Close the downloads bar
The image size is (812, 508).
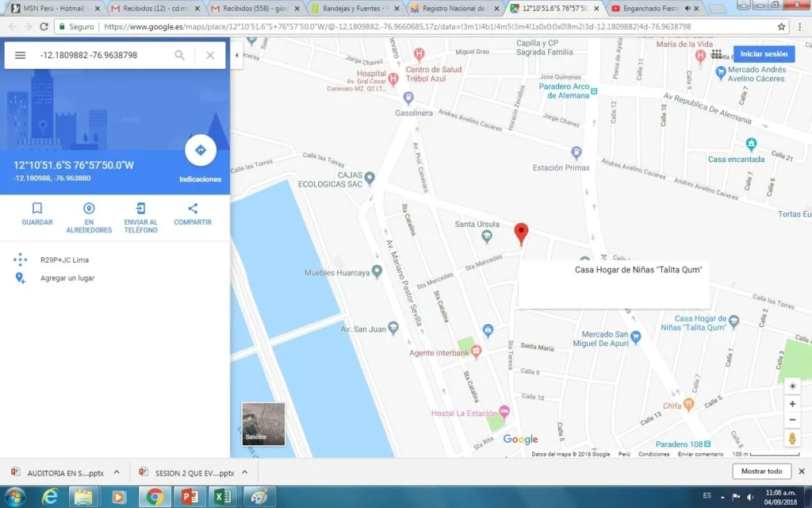point(801,471)
